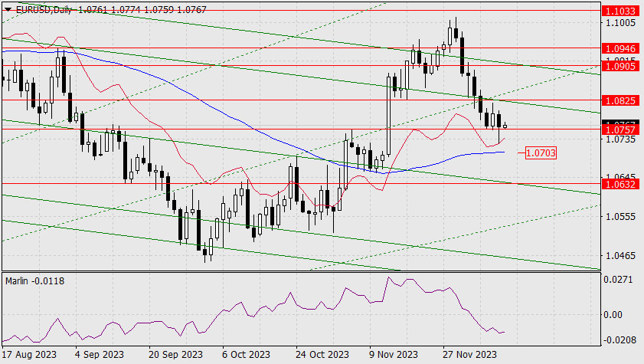Click the 20 Sep 2023 date label

tap(176, 354)
